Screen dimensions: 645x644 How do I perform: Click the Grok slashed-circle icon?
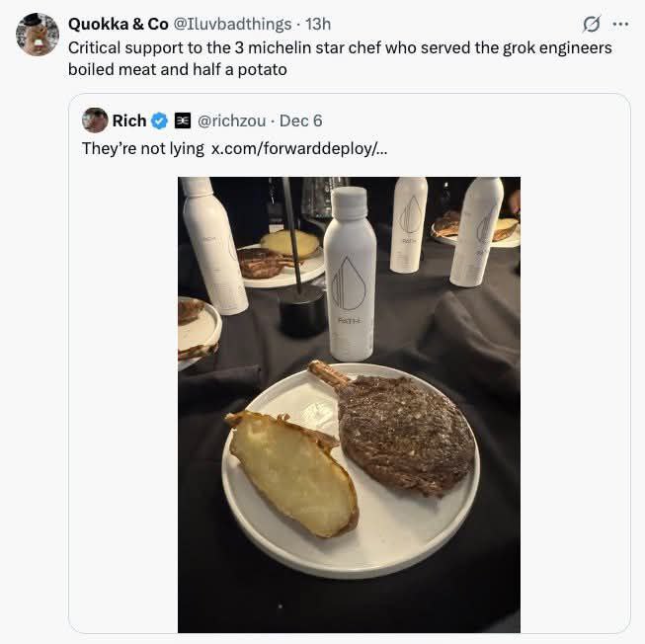592,24
